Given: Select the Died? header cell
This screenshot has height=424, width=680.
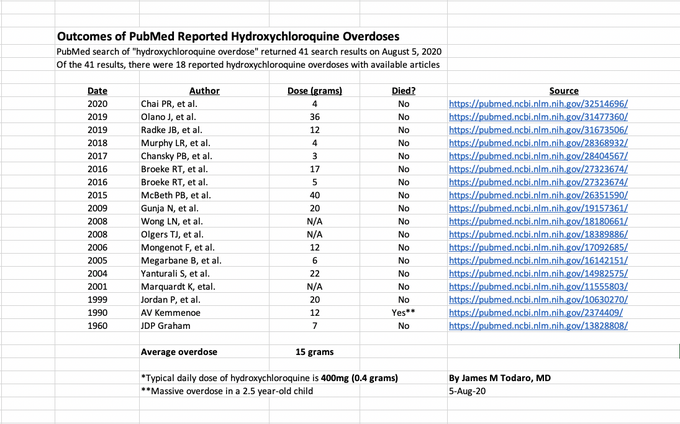Looking at the screenshot, I should point(403,91).
